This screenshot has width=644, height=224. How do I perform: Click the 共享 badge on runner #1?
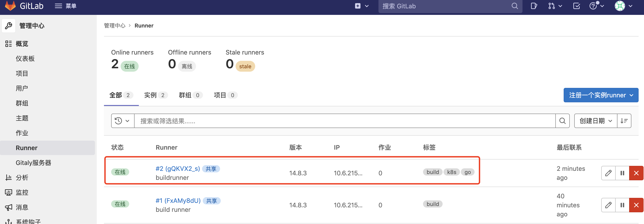pyautogui.click(x=212, y=201)
